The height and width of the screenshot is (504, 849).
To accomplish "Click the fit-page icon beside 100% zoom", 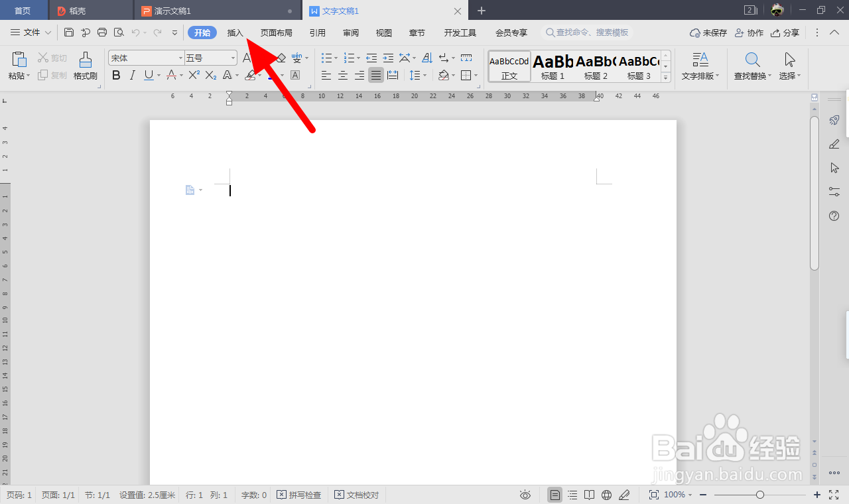I will coord(654,495).
